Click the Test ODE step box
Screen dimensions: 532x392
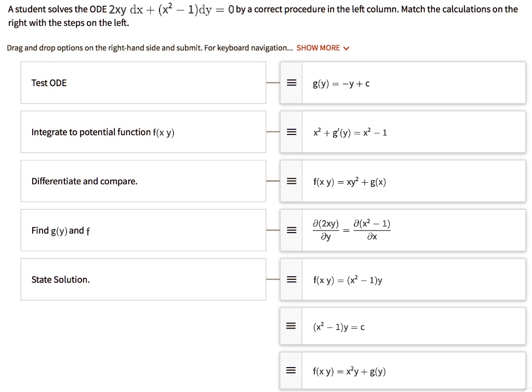click(x=143, y=83)
